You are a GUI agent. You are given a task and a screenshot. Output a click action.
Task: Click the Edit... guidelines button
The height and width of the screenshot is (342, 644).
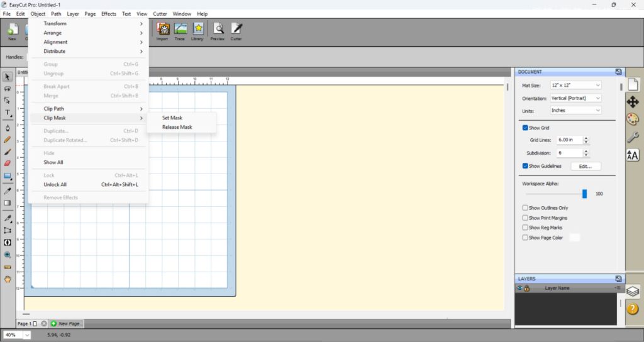click(586, 166)
